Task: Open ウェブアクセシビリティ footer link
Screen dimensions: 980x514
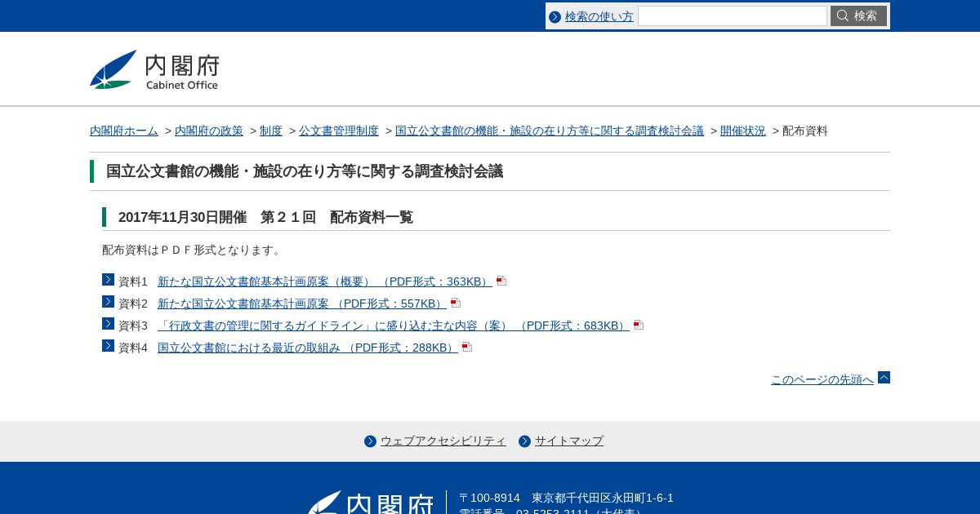Action: click(x=443, y=441)
